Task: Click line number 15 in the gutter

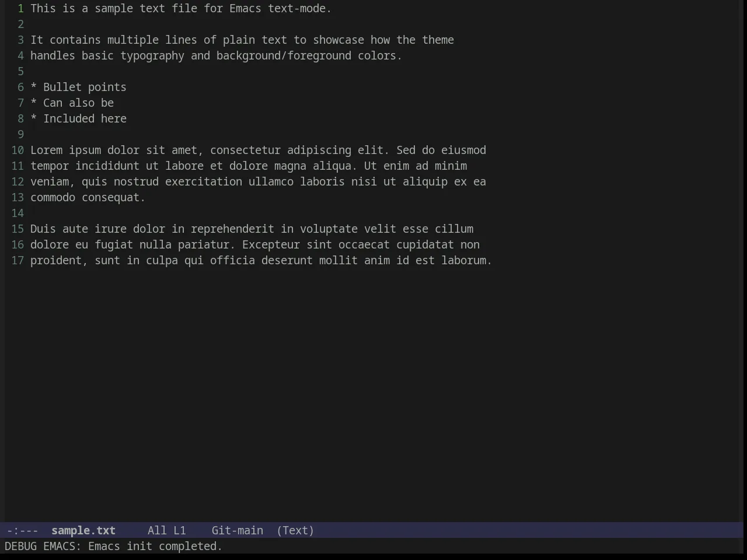Action: [x=18, y=229]
